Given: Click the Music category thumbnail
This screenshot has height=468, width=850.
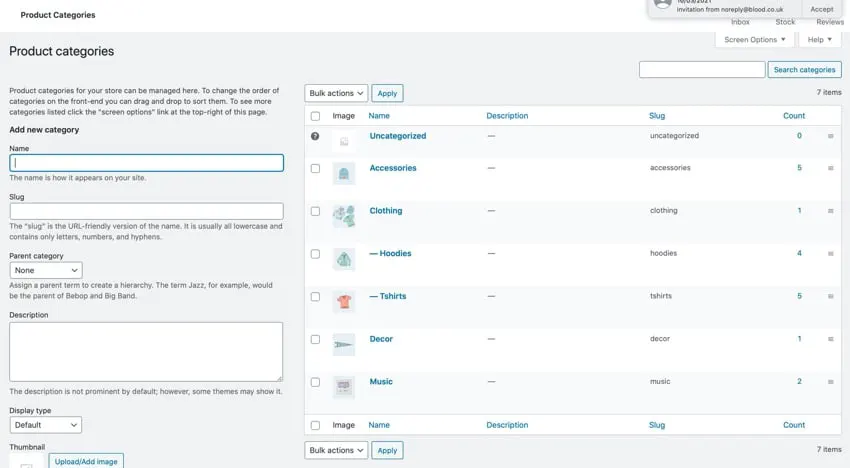Looking at the screenshot, I should click(x=344, y=387).
